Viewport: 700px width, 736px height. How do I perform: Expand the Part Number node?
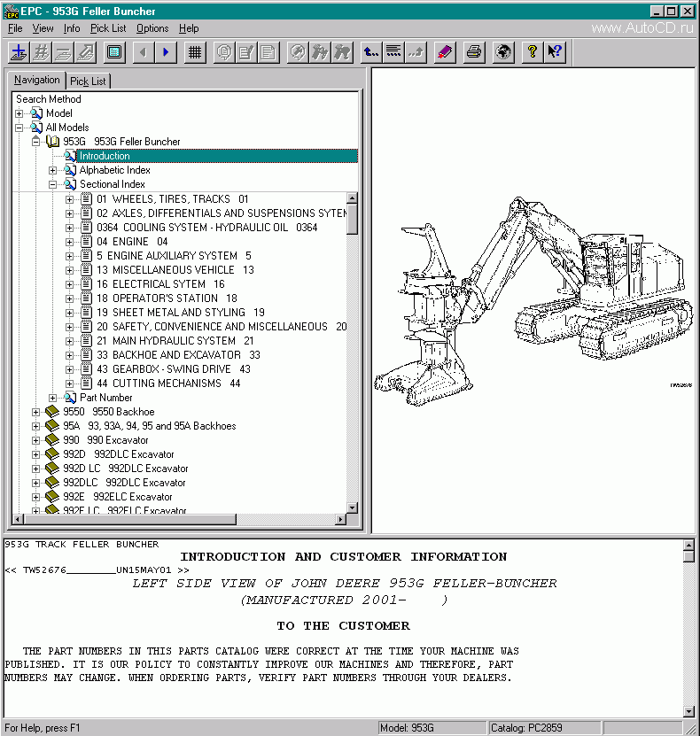click(52, 398)
